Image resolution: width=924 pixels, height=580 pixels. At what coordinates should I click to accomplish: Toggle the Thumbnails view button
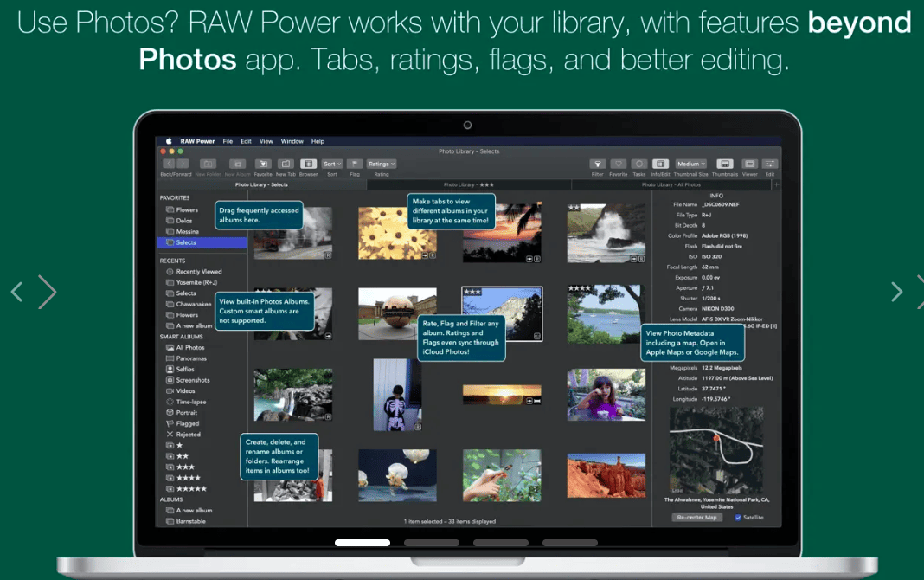[725, 164]
